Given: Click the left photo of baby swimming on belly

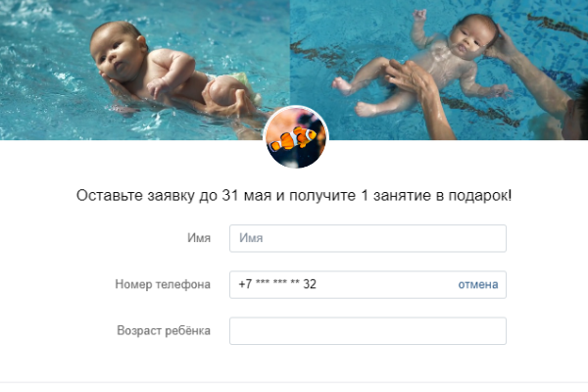Looking at the screenshot, I should (145, 70).
